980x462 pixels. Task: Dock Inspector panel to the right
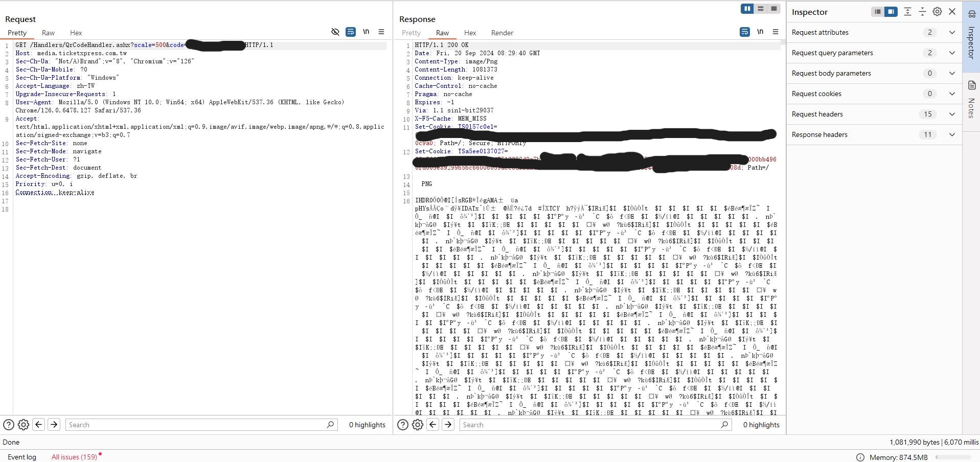891,12
